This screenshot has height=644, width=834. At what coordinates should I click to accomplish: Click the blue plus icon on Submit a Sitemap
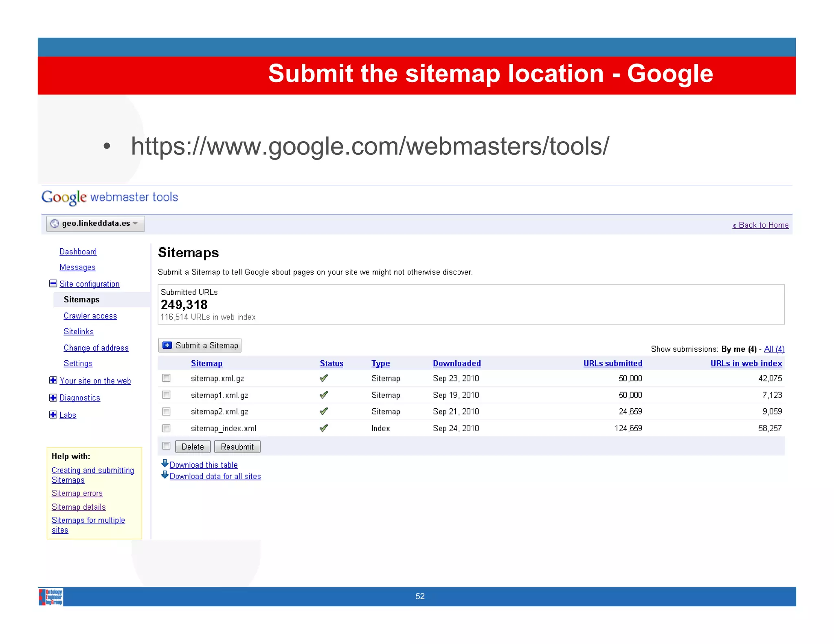[x=167, y=345]
